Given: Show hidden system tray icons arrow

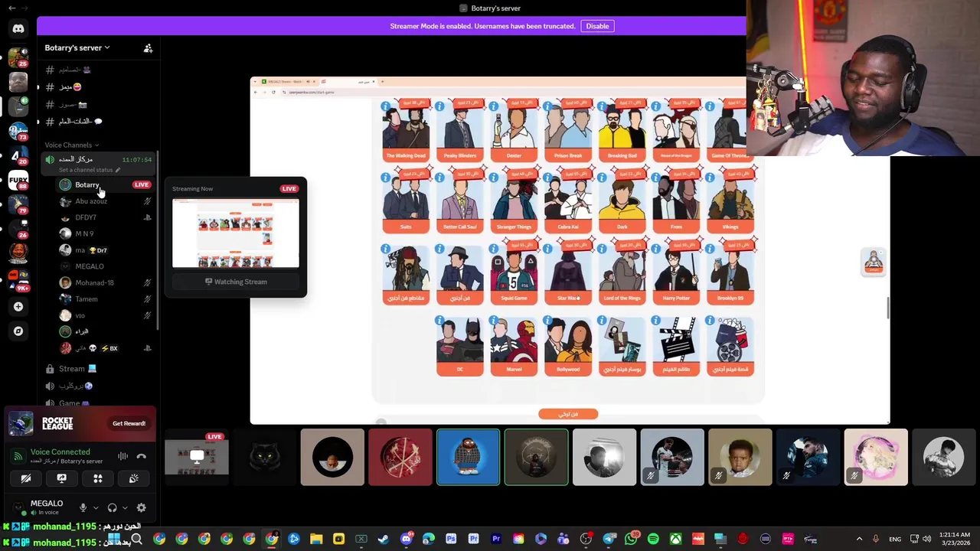Looking at the screenshot, I should pyautogui.click(x=859, y=540).
